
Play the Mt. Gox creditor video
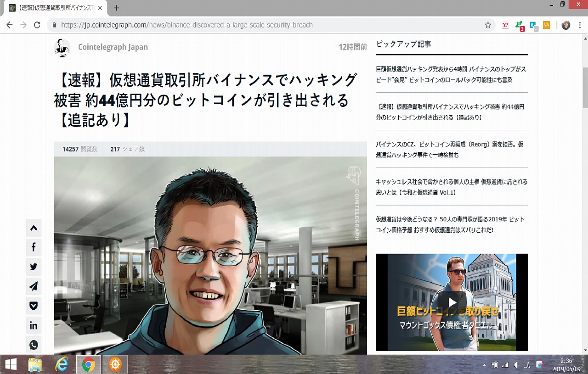coord(452,302)
